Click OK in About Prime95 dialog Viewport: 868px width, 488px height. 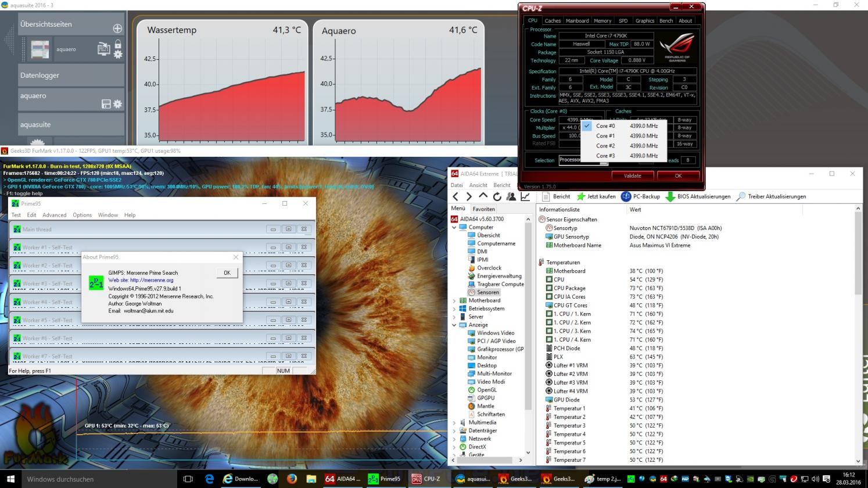[x=227, y=272]
